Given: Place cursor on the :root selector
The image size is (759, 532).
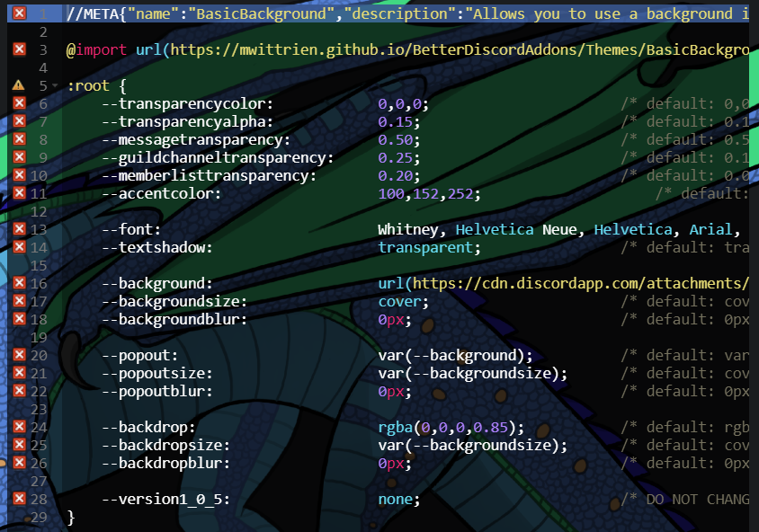Looking at the screenshot, I should [88, 85].
